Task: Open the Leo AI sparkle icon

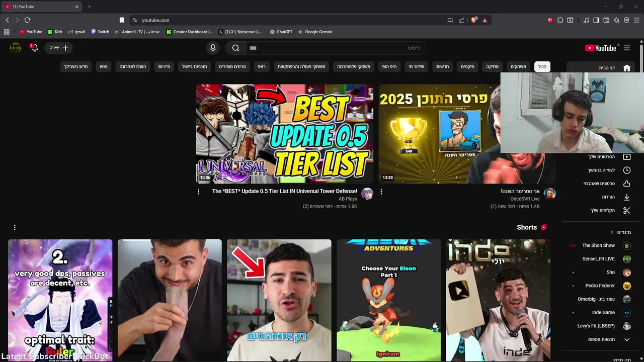Action: [616, 20]
